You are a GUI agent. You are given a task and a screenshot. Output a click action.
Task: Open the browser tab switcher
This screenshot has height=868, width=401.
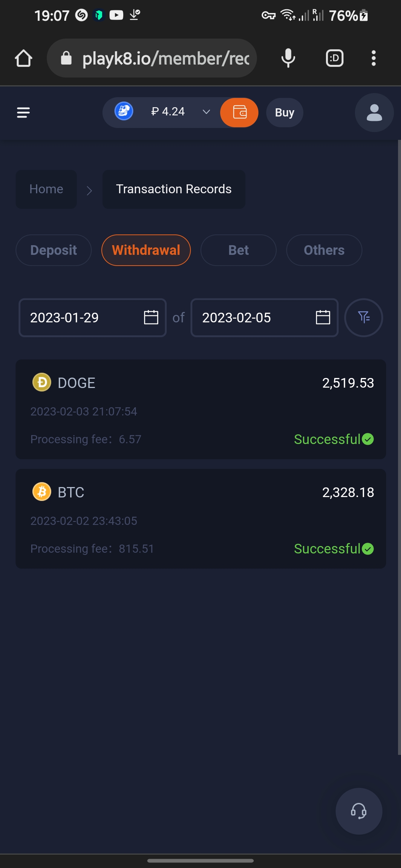pos(335,58)
